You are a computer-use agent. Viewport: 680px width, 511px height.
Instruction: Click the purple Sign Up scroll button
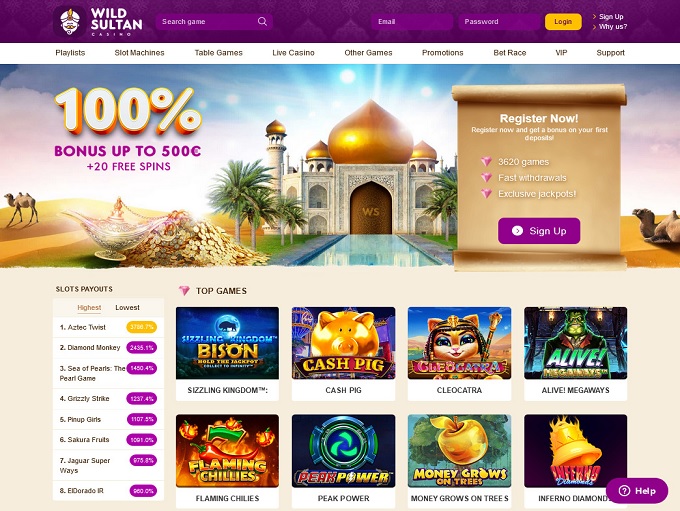(539, 231)
